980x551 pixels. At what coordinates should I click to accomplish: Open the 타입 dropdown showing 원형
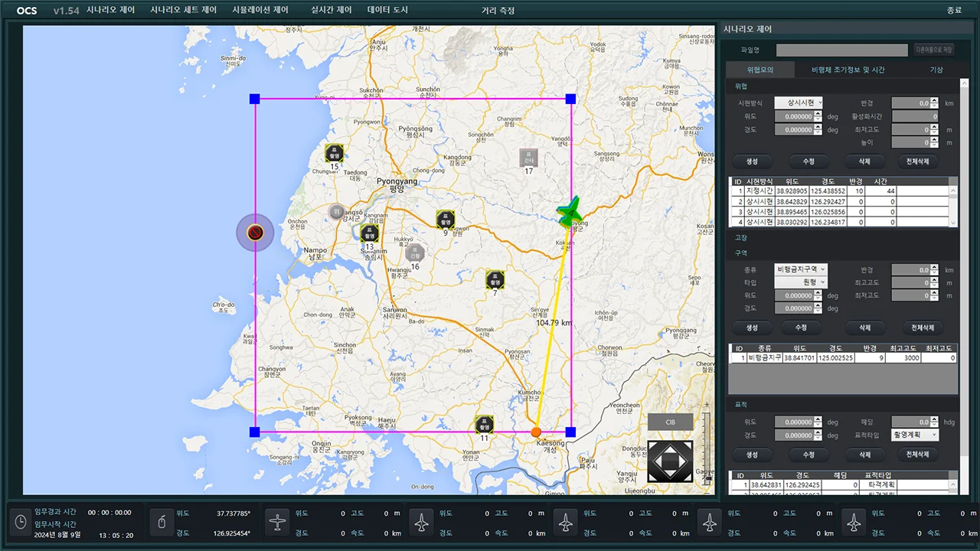click(801, 282)
